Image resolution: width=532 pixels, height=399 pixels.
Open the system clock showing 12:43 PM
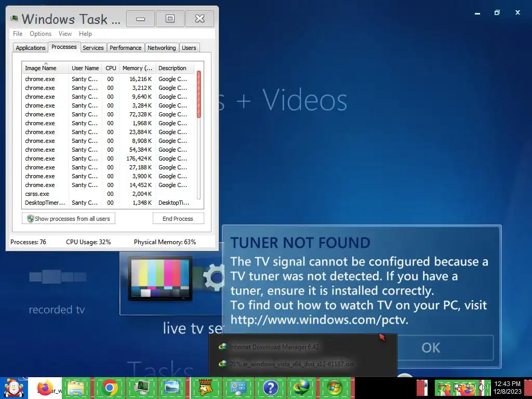507,388
